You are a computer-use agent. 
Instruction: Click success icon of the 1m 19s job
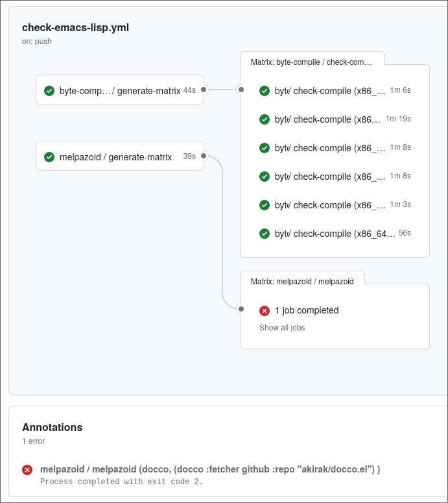click(265, 119)
